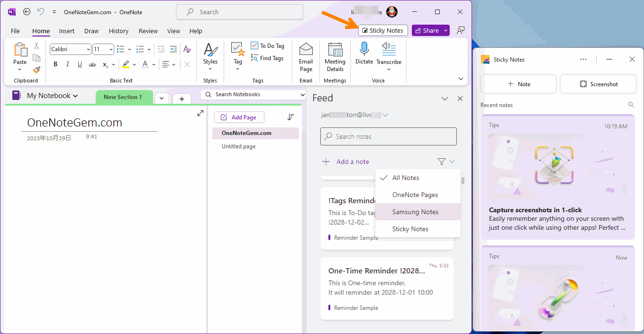Click the Delete X icon in Basic Text
Screen dimensions: 644x334
coord(187,64)
